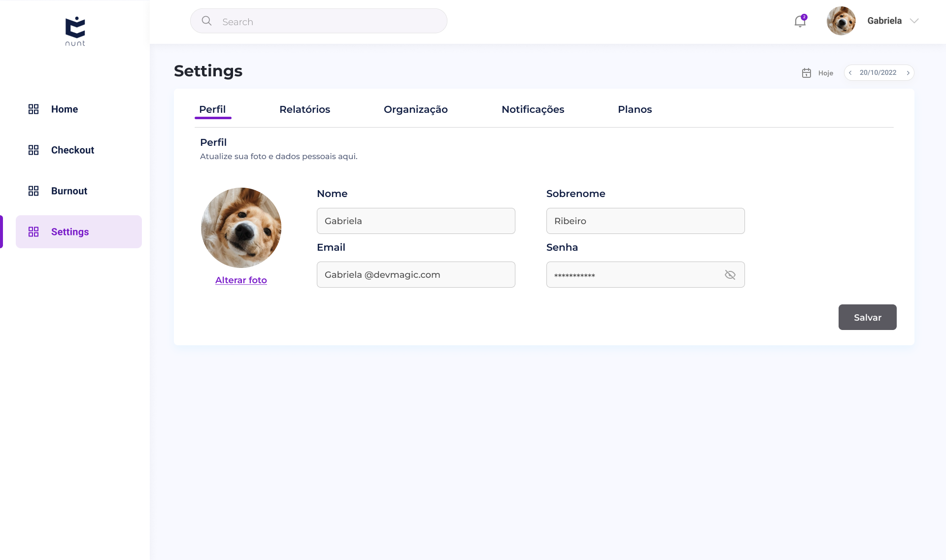This screenshot has height=560, width=946.
Task: Focus the Sobrenome field containing Ribeiro
Action: click(x=645, y=221)
